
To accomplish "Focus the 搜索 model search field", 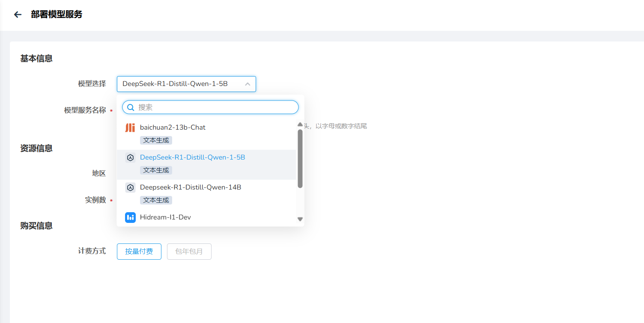I will click(210, 107).
